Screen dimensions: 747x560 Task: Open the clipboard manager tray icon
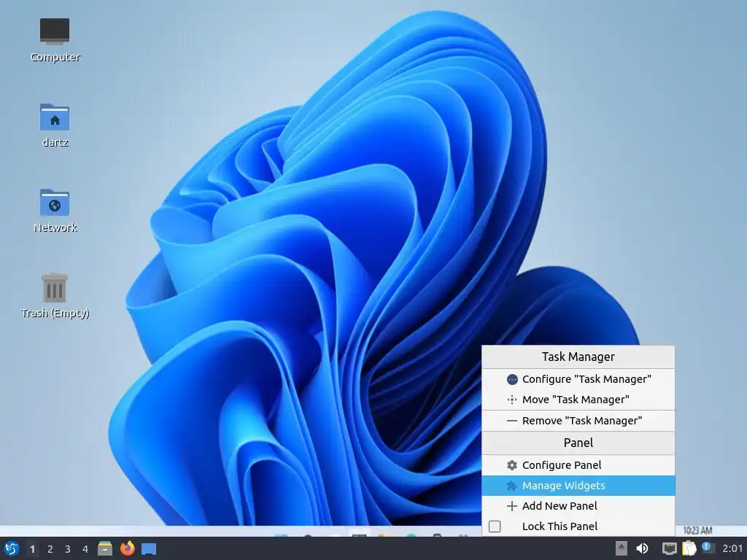click(x=689, y=548)
